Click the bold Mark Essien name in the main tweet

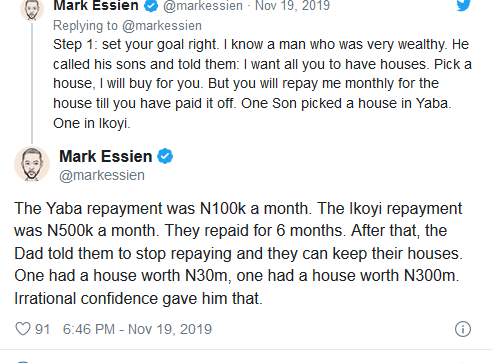click(106, 156)
